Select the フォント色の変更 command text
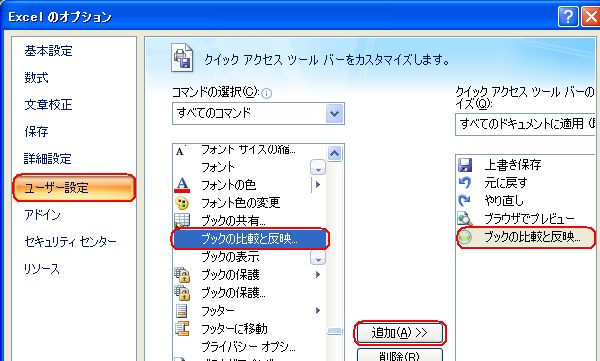This screenshot has width=600, height=361. tap(241, 203)
